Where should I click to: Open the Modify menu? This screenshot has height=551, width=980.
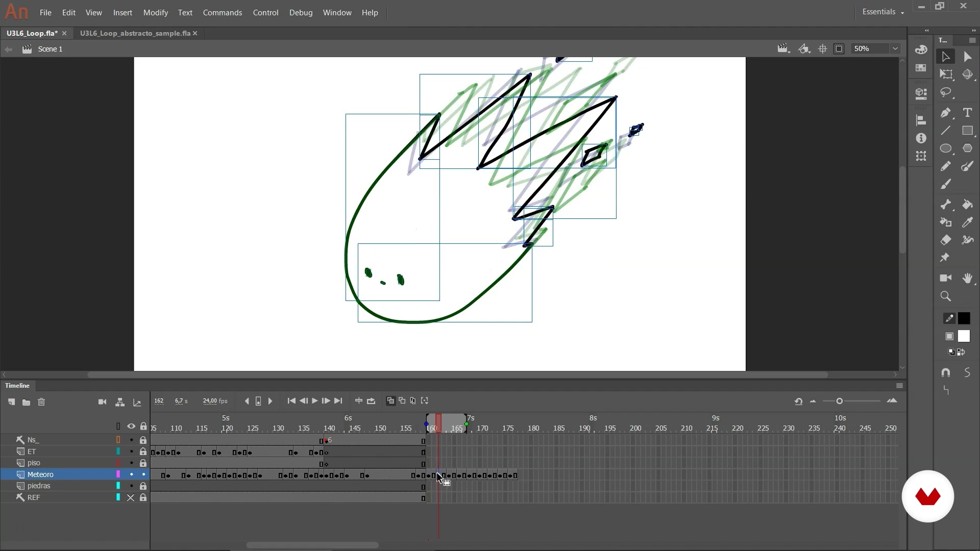coord(155,12)
